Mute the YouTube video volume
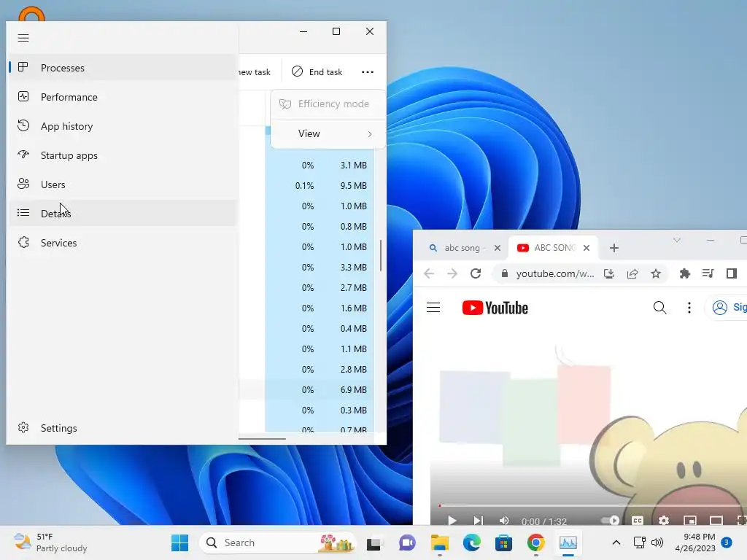Viewport: 747px width, 560px height. [x=504, y=521]
